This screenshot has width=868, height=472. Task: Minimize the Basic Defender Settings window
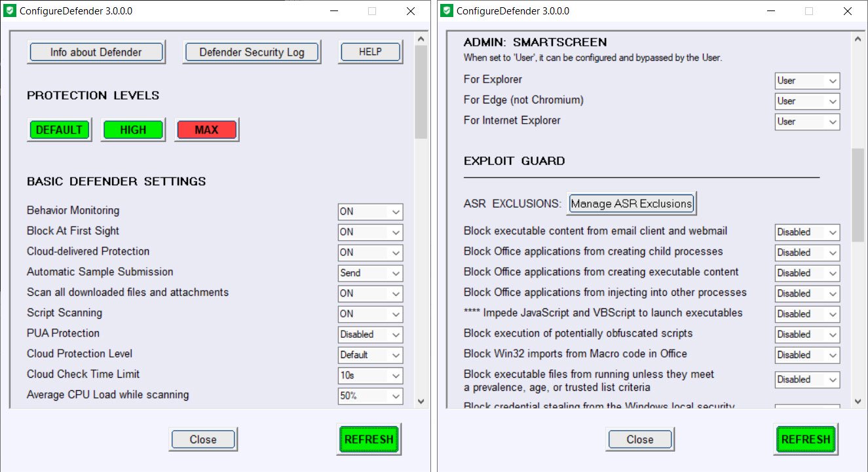tap(333, 11)
